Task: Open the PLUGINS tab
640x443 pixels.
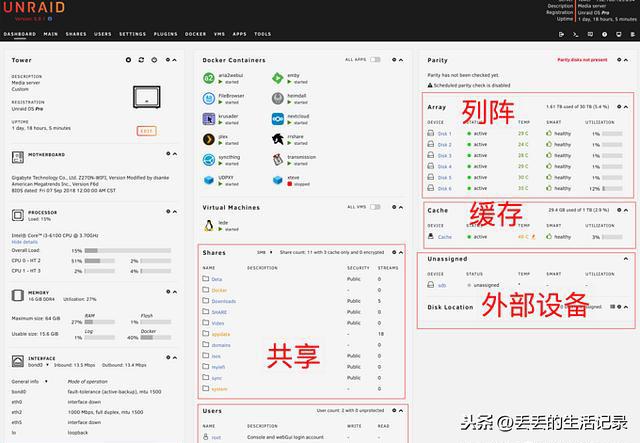Action: pos(165,34)
